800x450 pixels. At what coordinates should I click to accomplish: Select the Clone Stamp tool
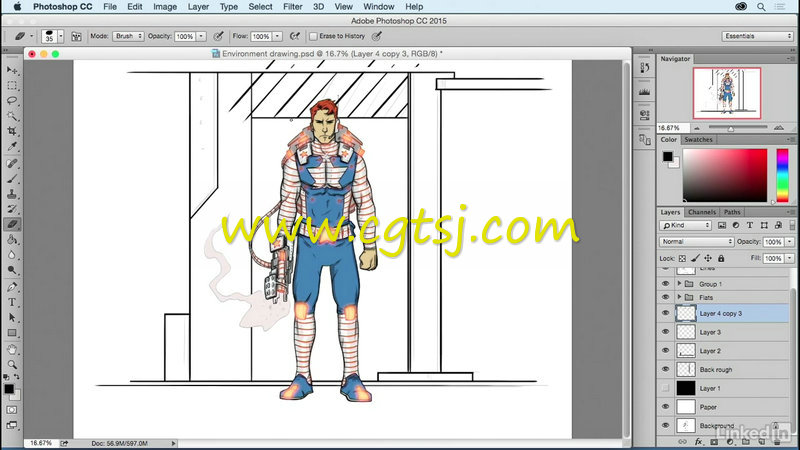(12, 194)
